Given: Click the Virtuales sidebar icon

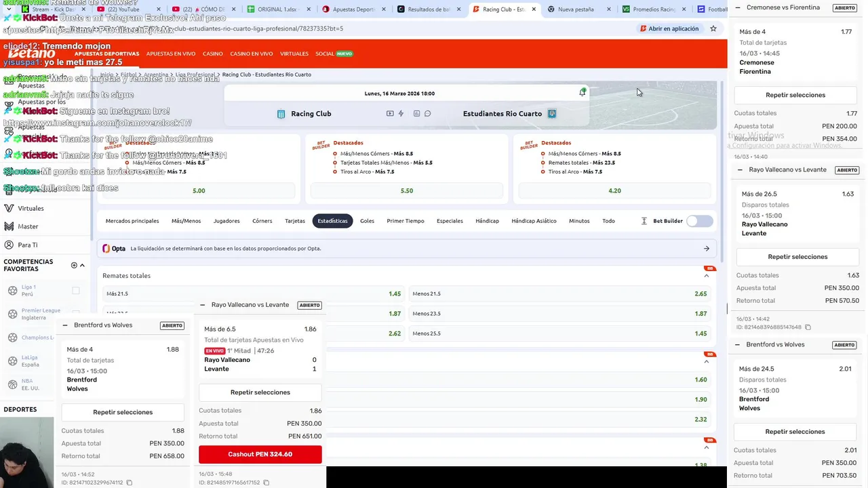Looking at the screenshot, I should [9, 208].
